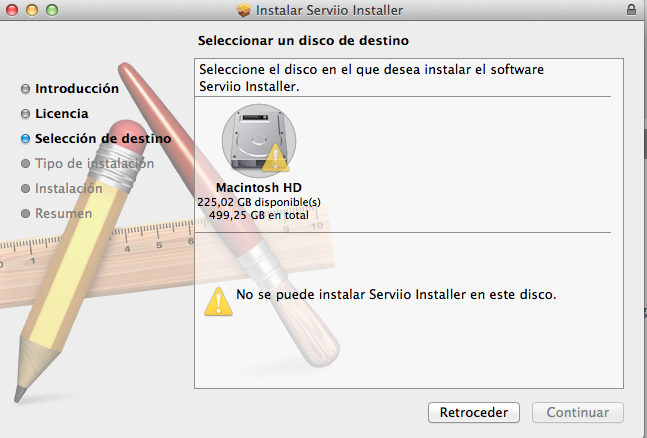Go back with the Retroceder button
Image resolution: width=647 pixels, height=438 pixels.
pos(474,412)
